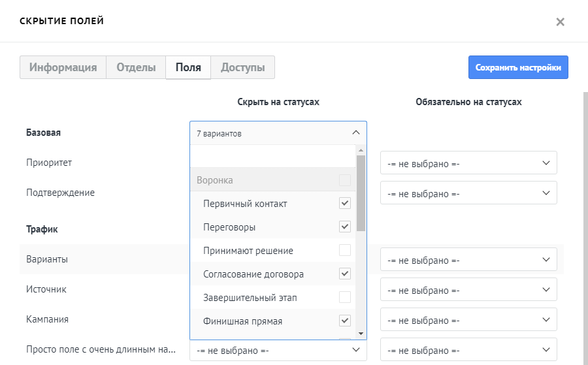Click the Обязательно на статусах column header

(468, 102)
